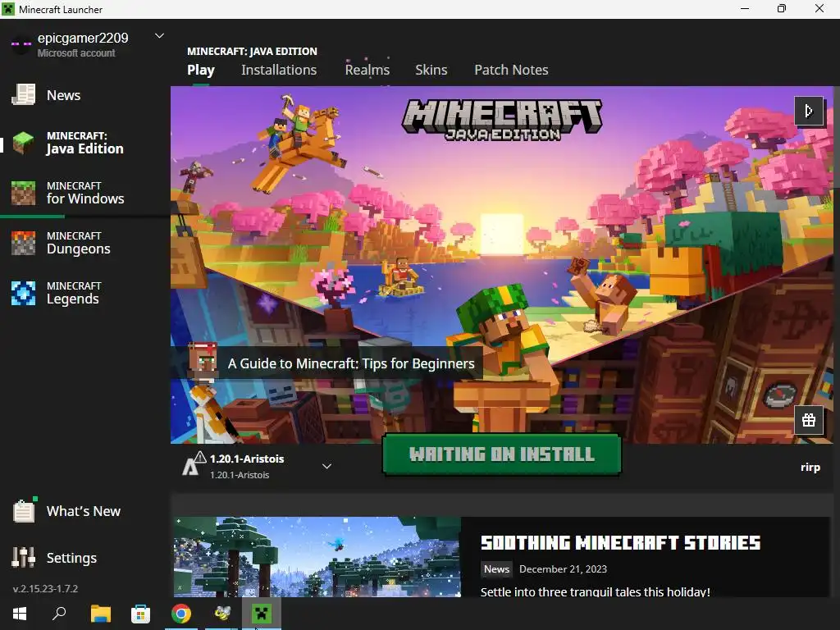Click the What's New label in sidebar
Viewport: 840px width, 630px height.
tap(83, 511)
